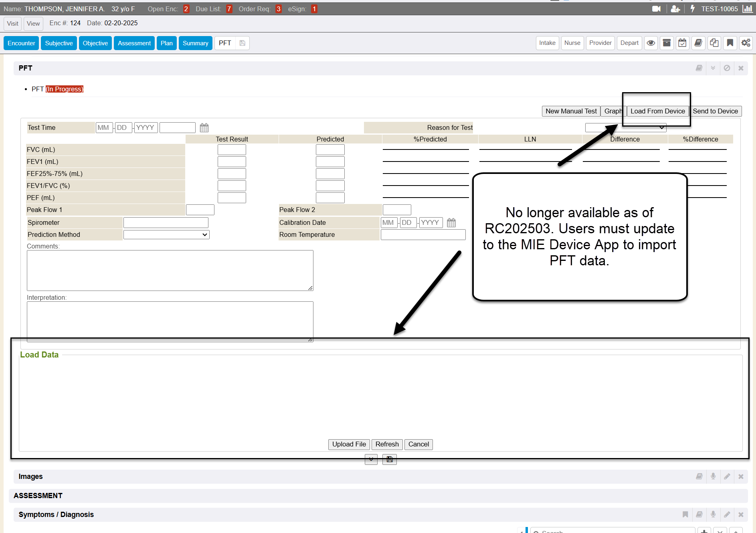Open the gears settings toolbar icon

[x=746, y=43]
